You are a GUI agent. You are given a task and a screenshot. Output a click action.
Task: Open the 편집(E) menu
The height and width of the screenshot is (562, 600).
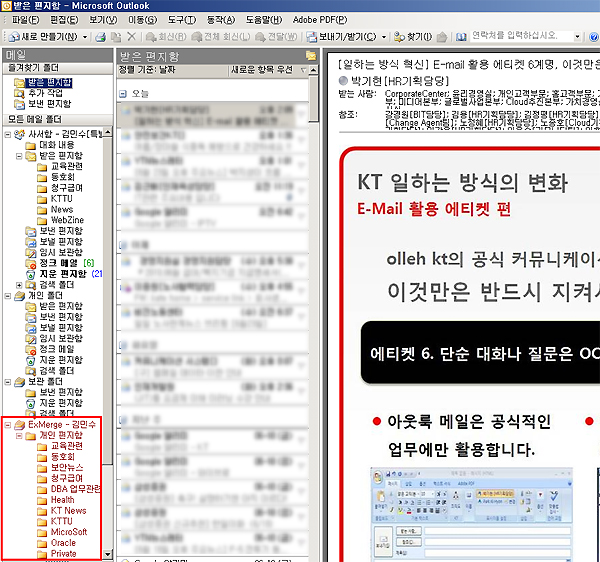coord(64,20)
